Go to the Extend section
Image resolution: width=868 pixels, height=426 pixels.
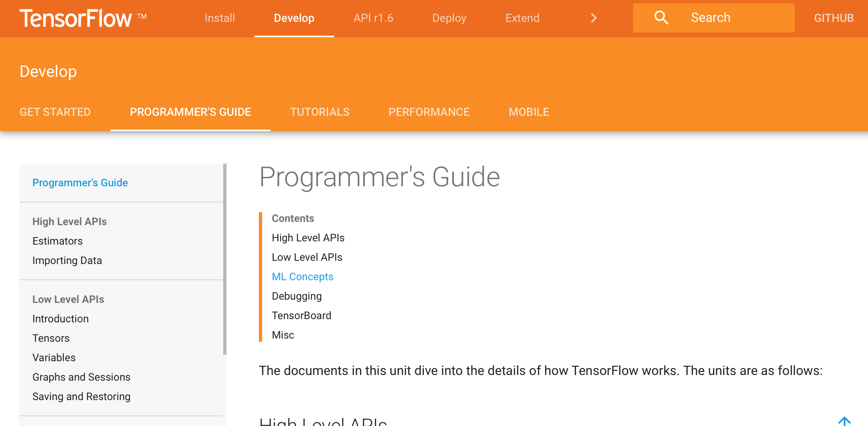[x=522, y=18]
